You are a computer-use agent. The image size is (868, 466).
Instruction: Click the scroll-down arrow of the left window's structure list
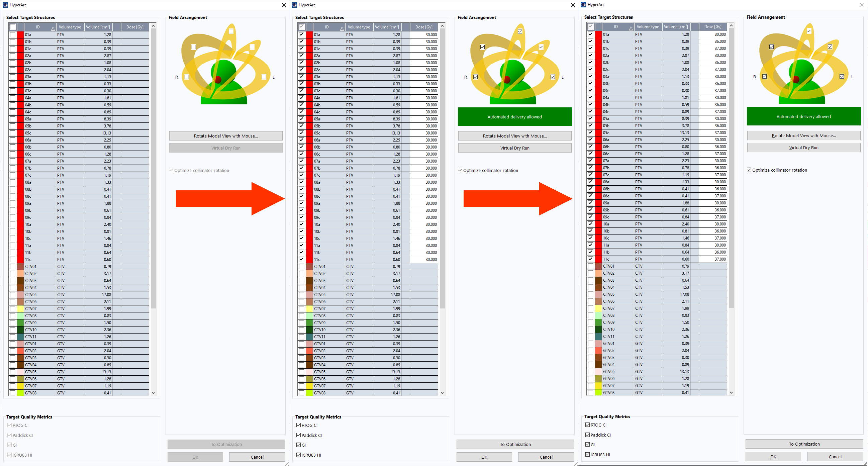point(153,393)
